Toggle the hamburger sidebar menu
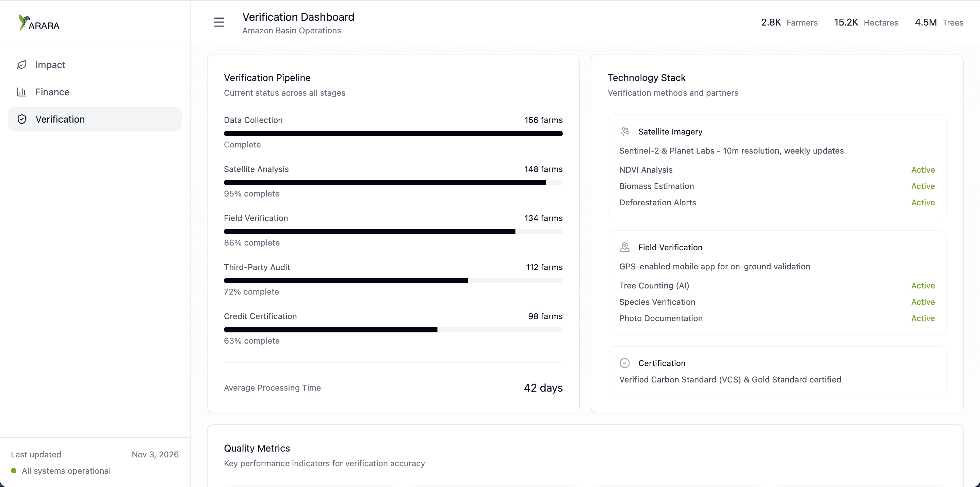This screenshot has height=487, width=980. tap(219, 22)
